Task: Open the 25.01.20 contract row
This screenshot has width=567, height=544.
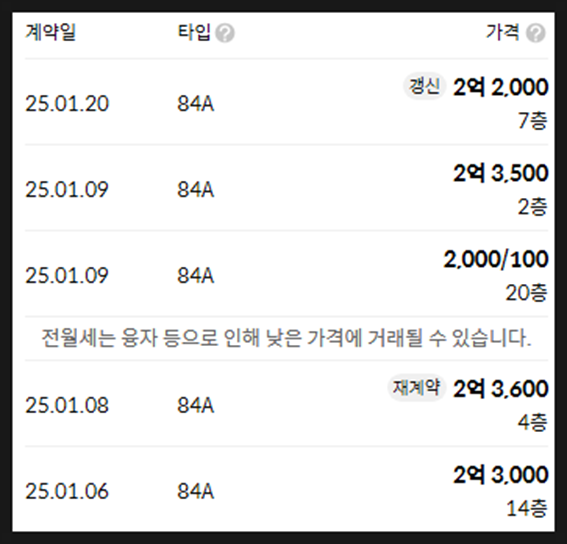Action: (286, 102)
